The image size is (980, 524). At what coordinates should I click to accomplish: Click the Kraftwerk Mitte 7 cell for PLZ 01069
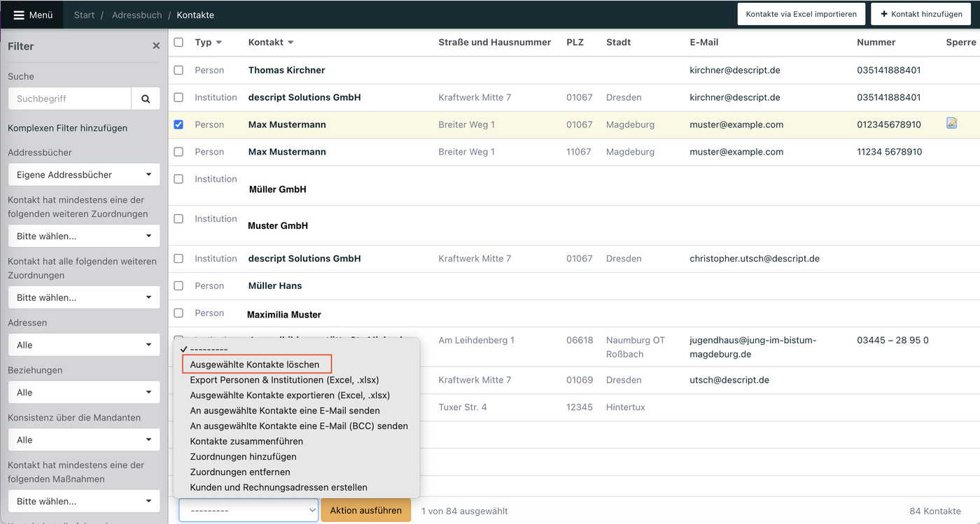(x=475, y=380)
